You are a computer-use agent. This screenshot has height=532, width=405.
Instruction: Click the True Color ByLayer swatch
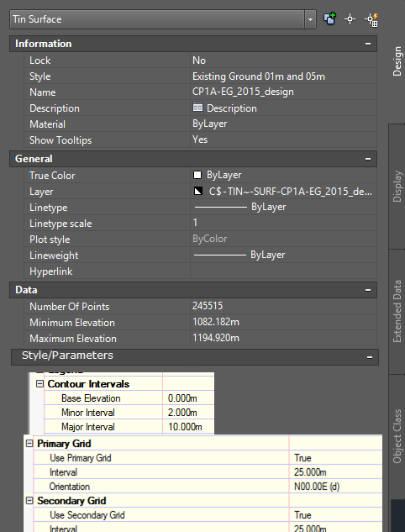click(x=197, y=175)
